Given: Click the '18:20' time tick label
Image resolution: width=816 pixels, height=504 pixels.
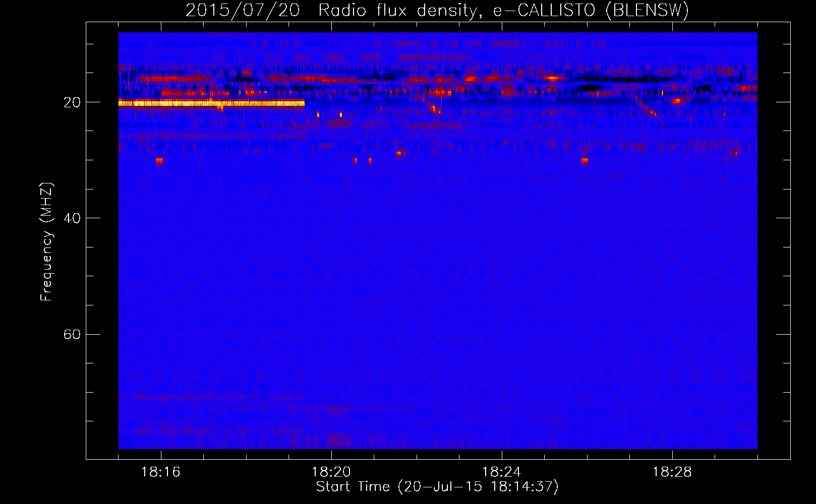Looking at the screenshot, I should (331, 472).
